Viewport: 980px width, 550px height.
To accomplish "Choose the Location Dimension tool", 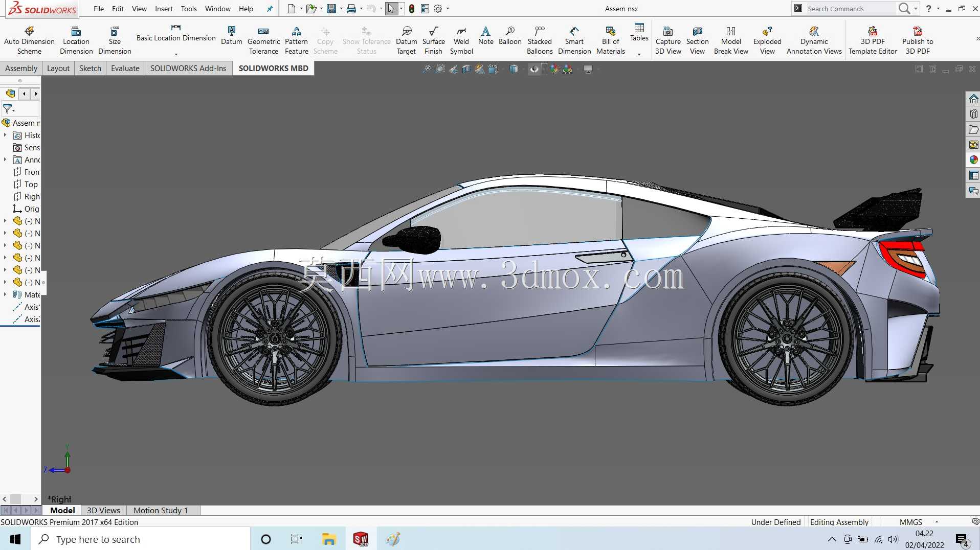I will pyautogui.click(x=76, y=40).
